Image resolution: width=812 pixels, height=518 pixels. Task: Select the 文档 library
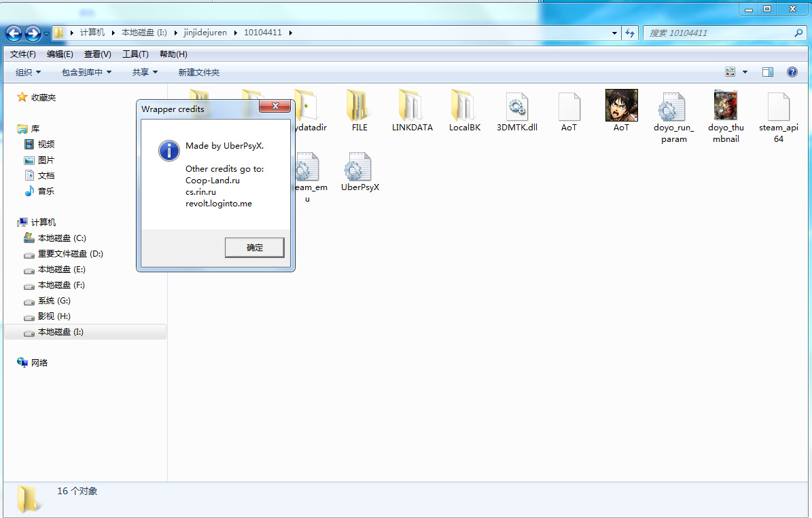click(x=40, y=175)
